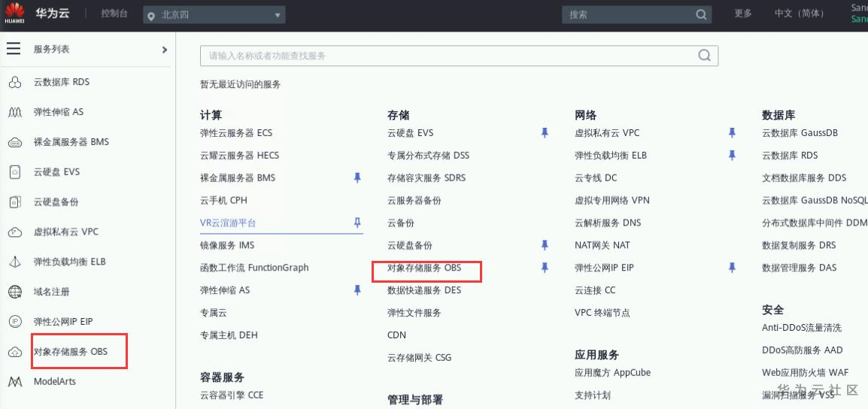Open the hamburger menu icon
This screenshot has width=868, height=409.
pyautogui.click(x=14, y=49)
